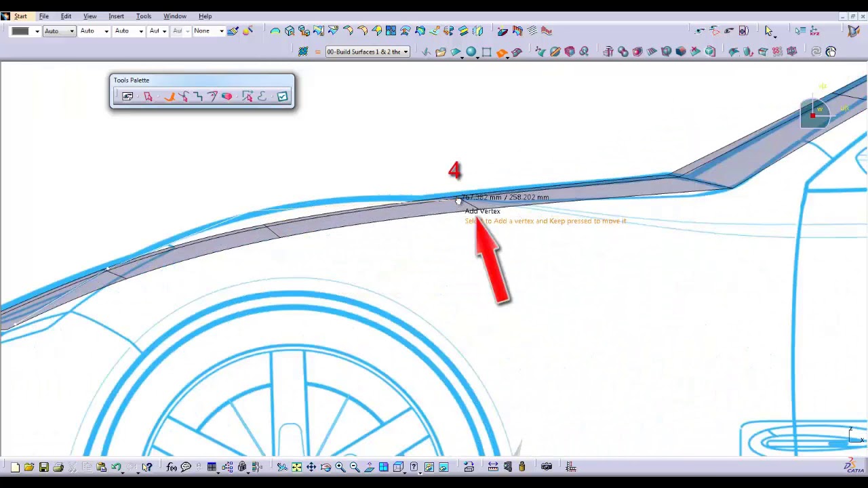Click the sphere primitive icon
868x488 pixels.
coord(471,52)
